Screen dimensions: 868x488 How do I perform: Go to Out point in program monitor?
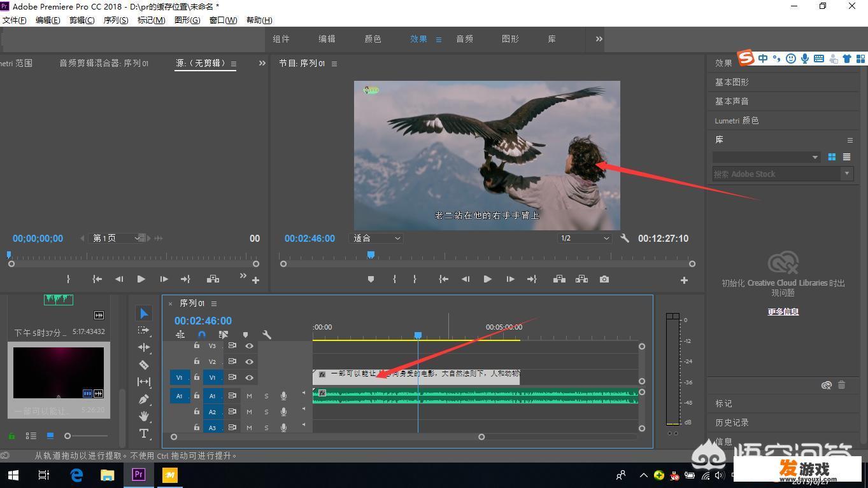pos(532,279)
